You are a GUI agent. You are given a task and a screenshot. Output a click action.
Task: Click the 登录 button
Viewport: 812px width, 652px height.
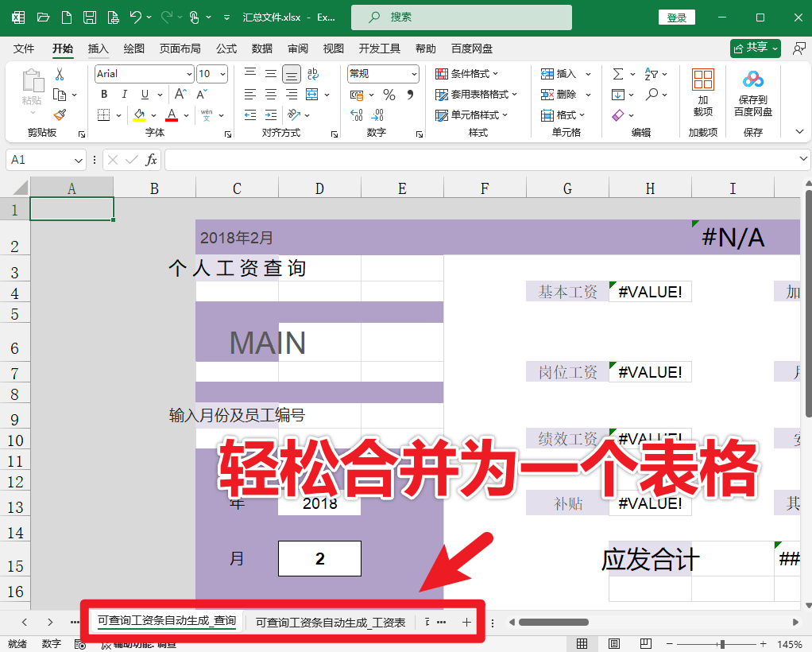click(676, 17)
